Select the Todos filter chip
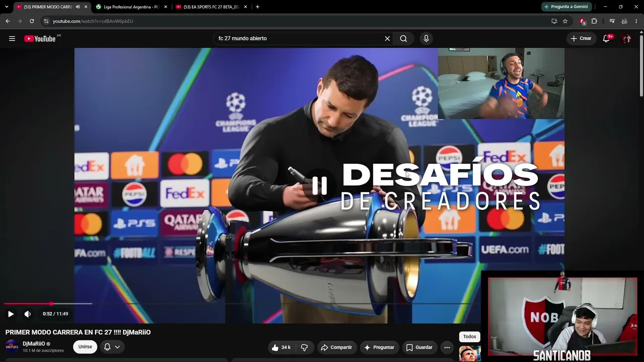 coord(469,337)
